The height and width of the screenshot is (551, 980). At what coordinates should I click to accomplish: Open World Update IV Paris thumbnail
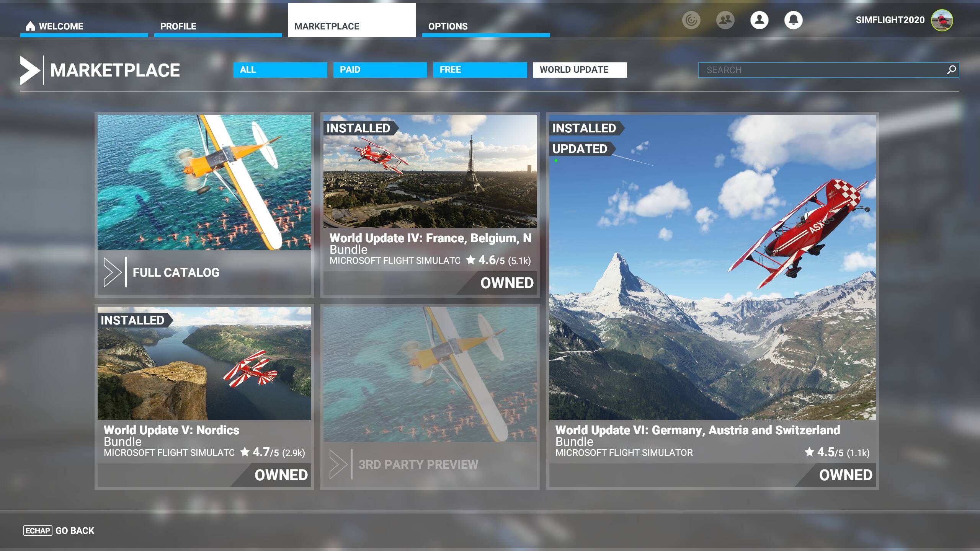430,171
